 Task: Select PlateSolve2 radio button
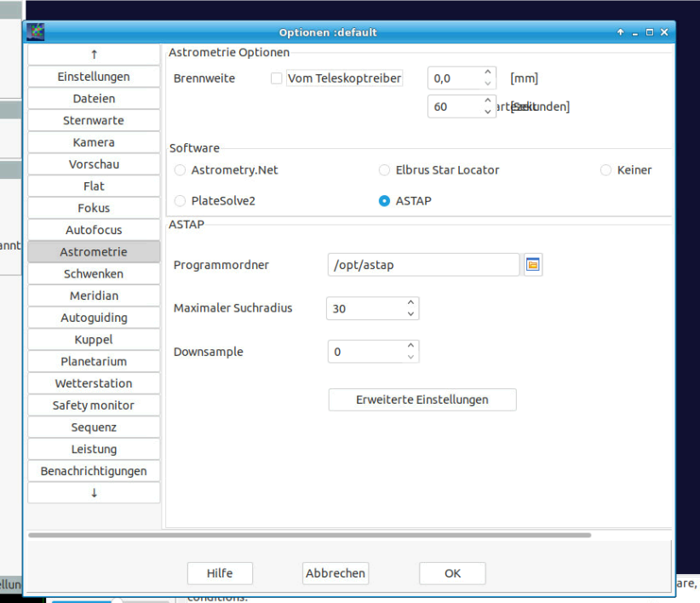click(x=180, y=201)
